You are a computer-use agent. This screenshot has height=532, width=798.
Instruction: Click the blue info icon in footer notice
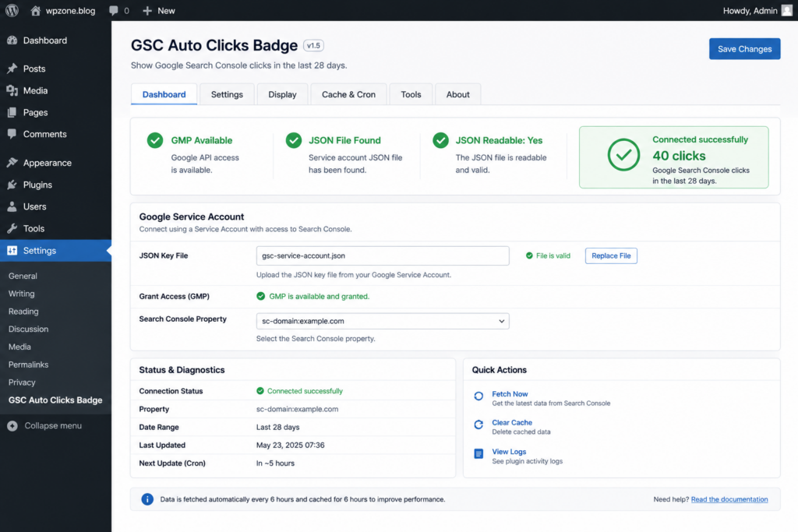(147, 499)
